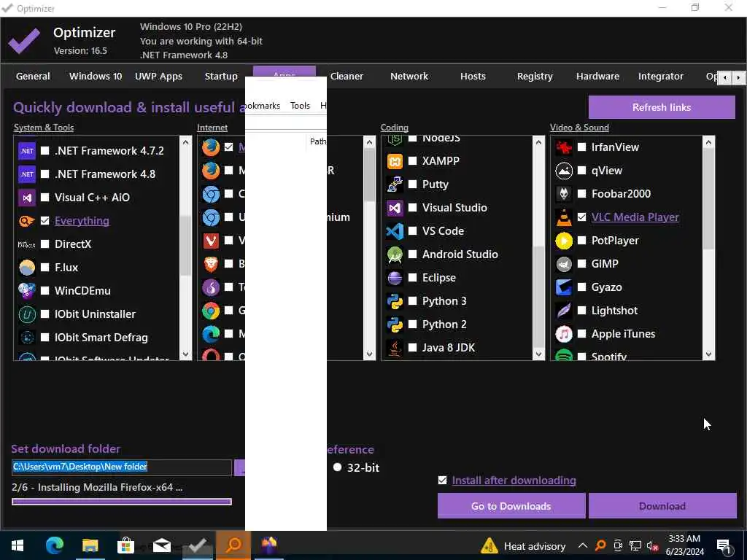This screenshot has width=747, height=560.
Task: Click the download folder path field
Action: 122,467
